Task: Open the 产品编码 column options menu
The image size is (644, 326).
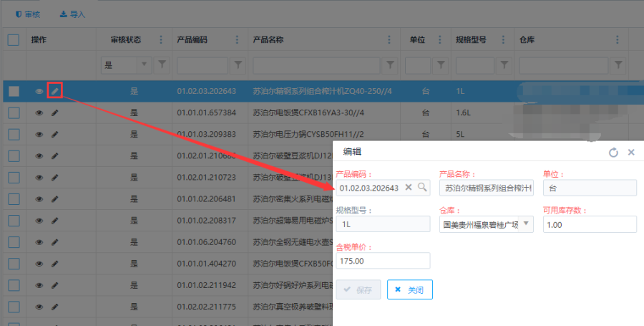Action: click(238, 40)
